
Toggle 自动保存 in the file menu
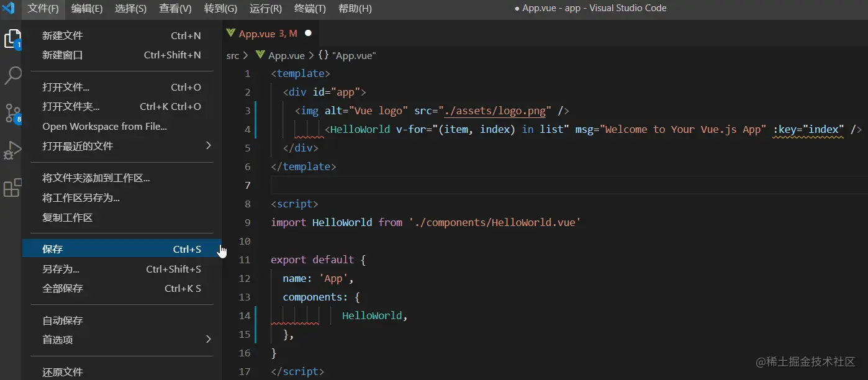click(122, 321)
